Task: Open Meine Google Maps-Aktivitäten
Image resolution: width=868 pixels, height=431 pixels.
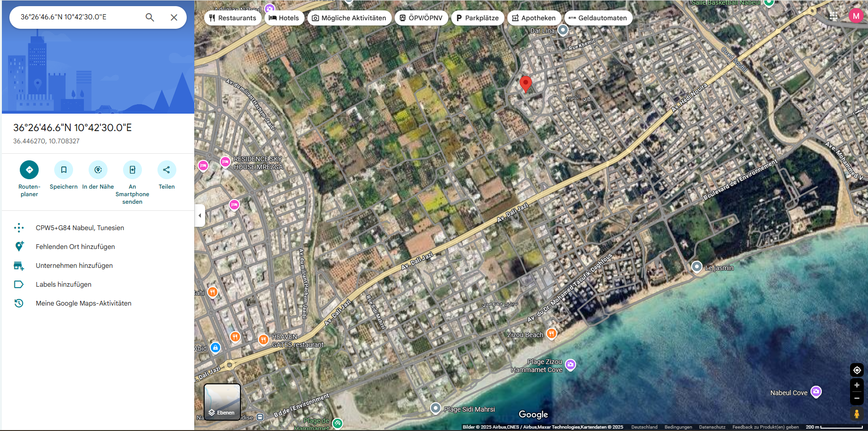Action: click(83, 303)
